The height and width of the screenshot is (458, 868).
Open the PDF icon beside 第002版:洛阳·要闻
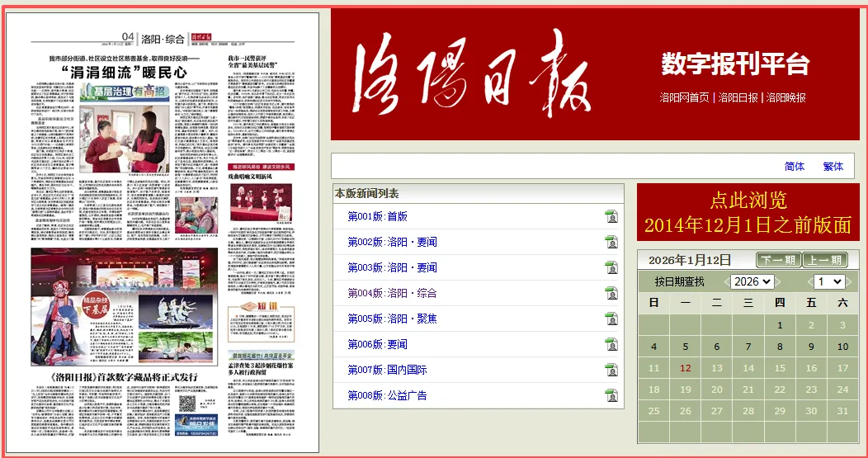[x=611, y=242]
